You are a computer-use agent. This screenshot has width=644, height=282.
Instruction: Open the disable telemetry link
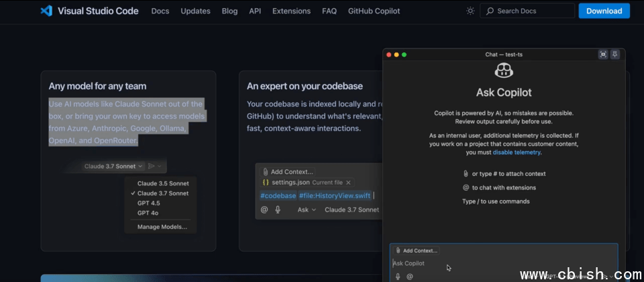click(x=517, y=152)
